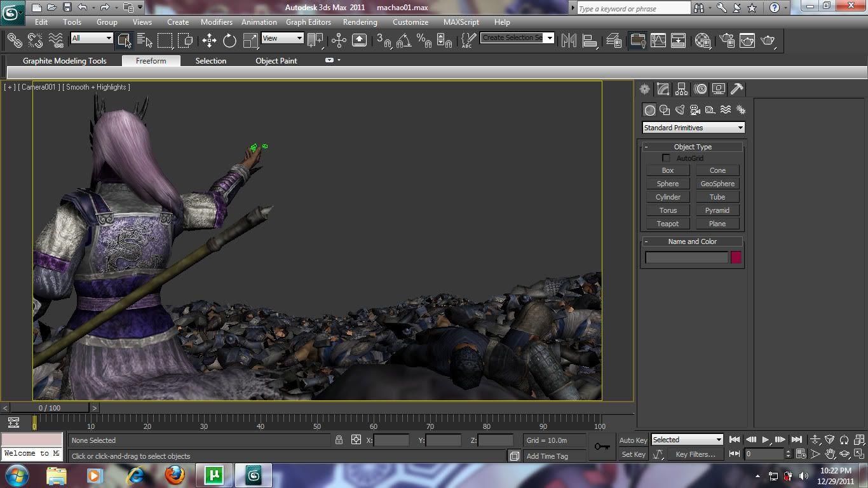The image size is (868, 488).
Task: Click the Set Key button
Action: coord(633,454)
